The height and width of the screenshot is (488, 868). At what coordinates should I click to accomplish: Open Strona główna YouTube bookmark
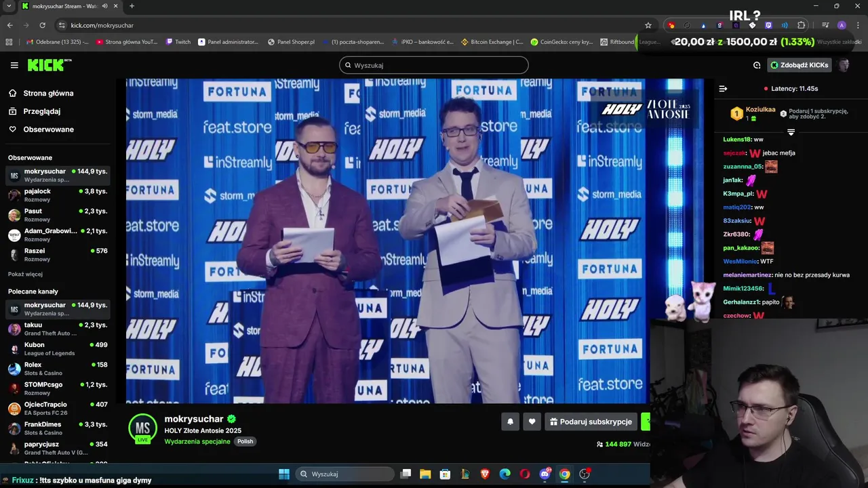click(127, 42)
